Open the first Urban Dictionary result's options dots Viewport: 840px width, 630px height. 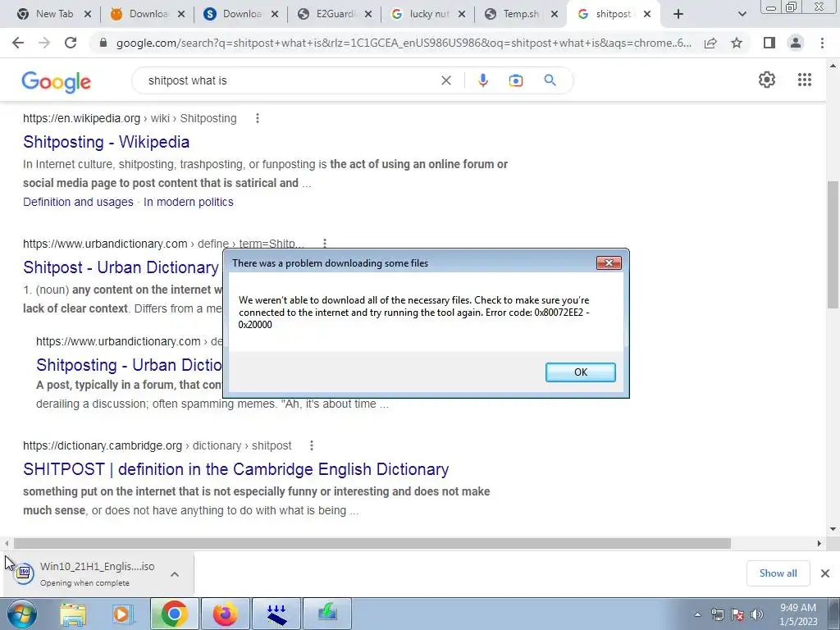325,243
